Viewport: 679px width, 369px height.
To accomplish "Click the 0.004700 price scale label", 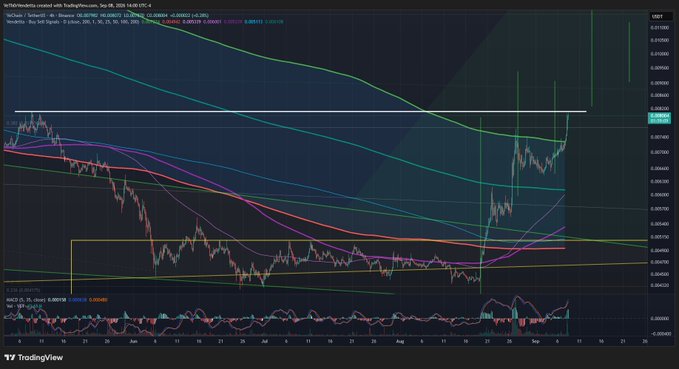I will pyautogui.click(x=659, y=262).
